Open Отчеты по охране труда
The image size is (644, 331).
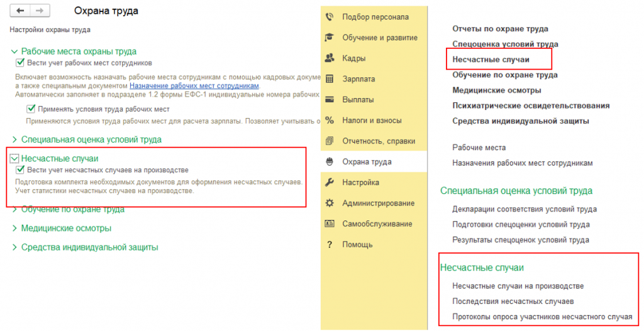(500, 29)
